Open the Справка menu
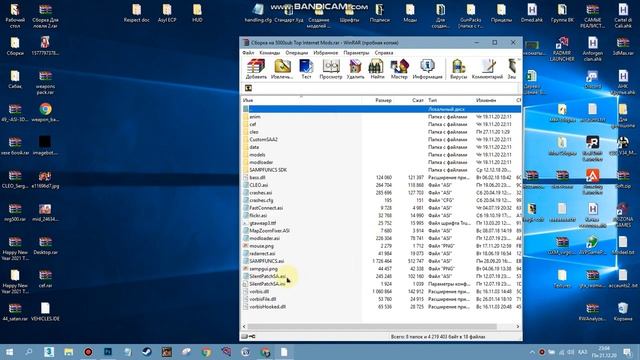 [x=384, y=53]
